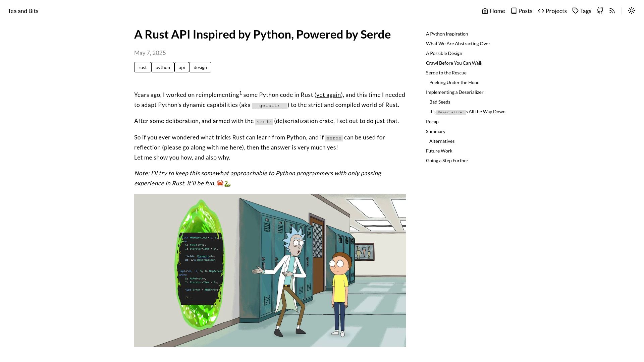Click the article title heading

262,35
